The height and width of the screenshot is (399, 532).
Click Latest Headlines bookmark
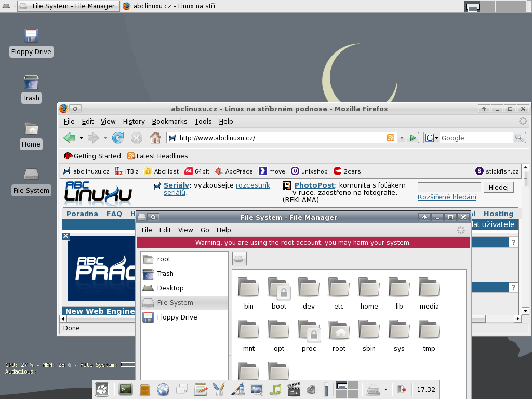click(157, 156)
